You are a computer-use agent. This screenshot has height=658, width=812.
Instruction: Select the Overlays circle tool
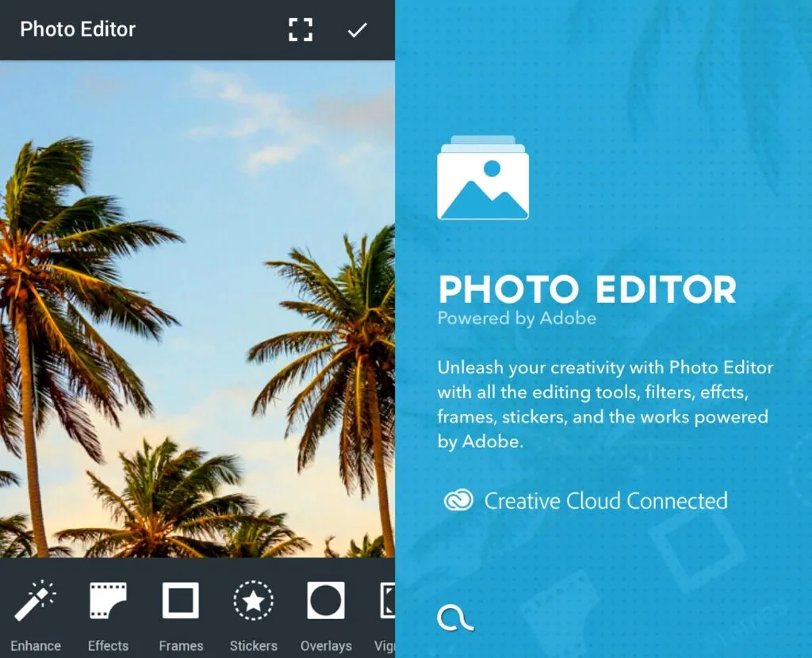326,601
